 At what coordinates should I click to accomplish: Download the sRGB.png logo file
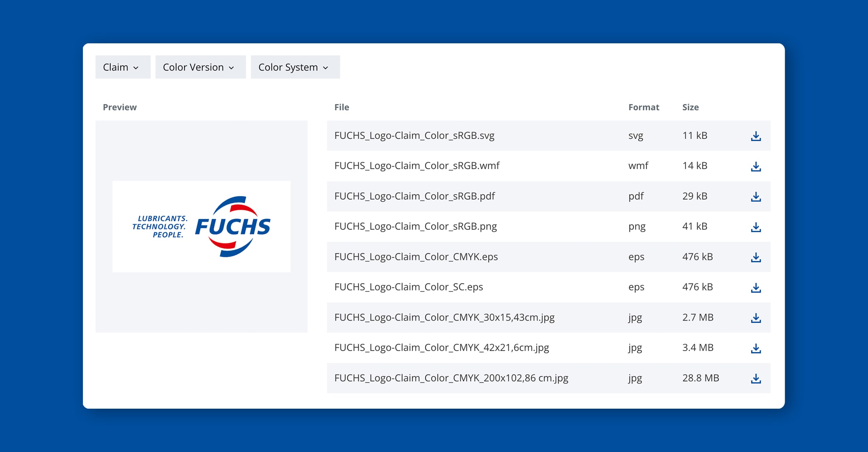pos(756,227)
